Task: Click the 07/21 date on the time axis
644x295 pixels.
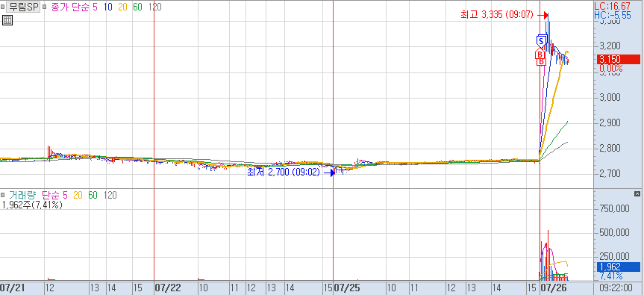Action: (x=12, y=288)
